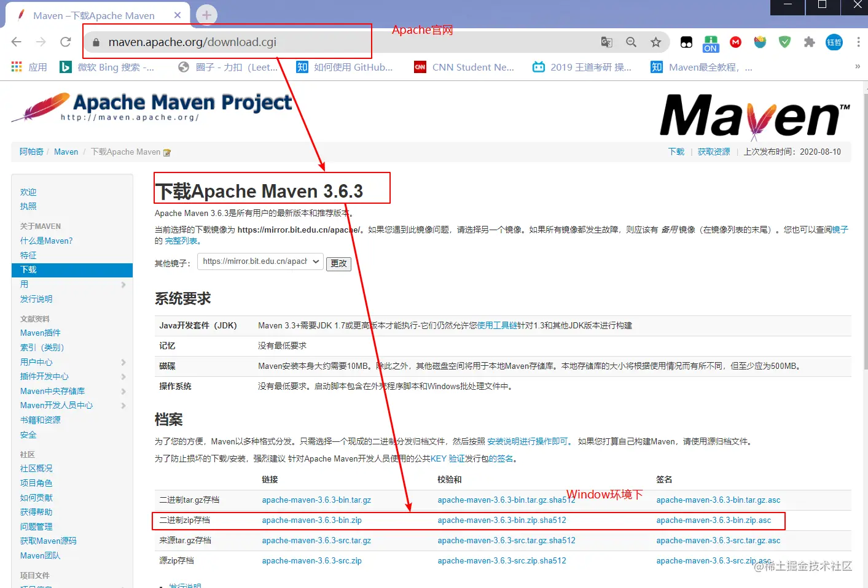
Task: Click the green ON extension icon
Action: (711, 43)
